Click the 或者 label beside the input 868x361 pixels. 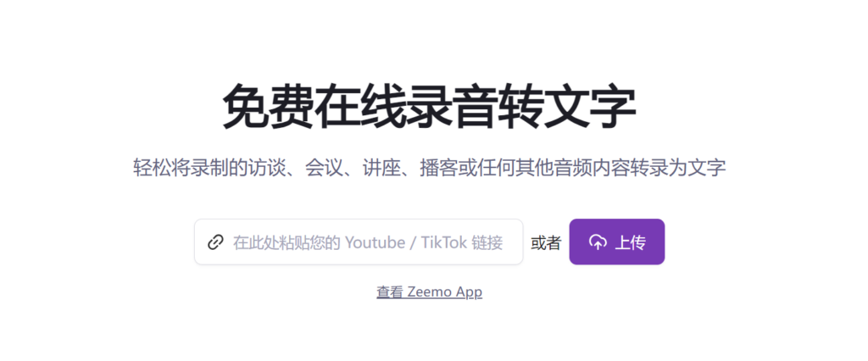pos(546,242)
